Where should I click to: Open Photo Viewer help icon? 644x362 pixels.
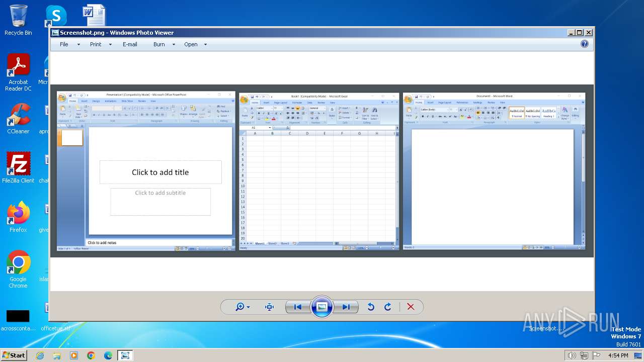(585, 44)
